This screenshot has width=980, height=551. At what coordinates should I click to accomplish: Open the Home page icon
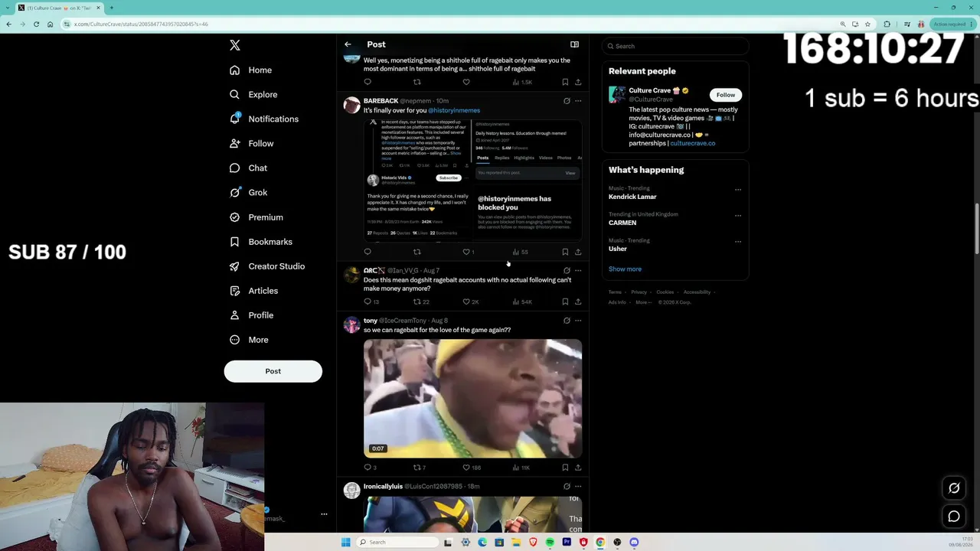click(235, 70)
